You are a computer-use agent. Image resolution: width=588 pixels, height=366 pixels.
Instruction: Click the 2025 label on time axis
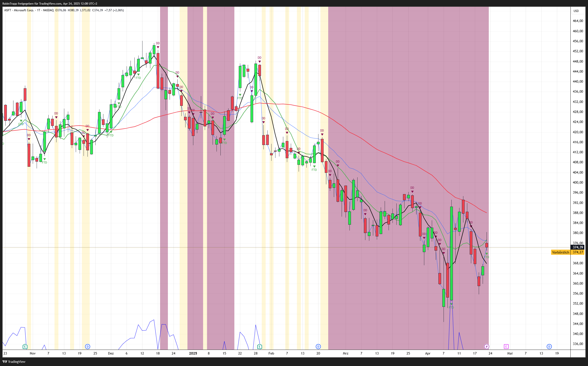(193, 353)
